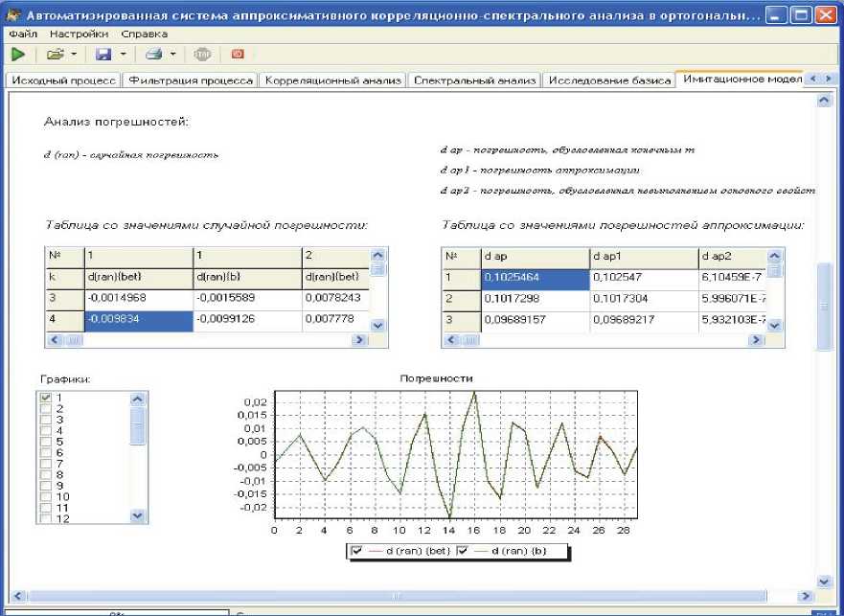
Task: Click the Open folder toolbar icon
Action: tap(56, 56)
